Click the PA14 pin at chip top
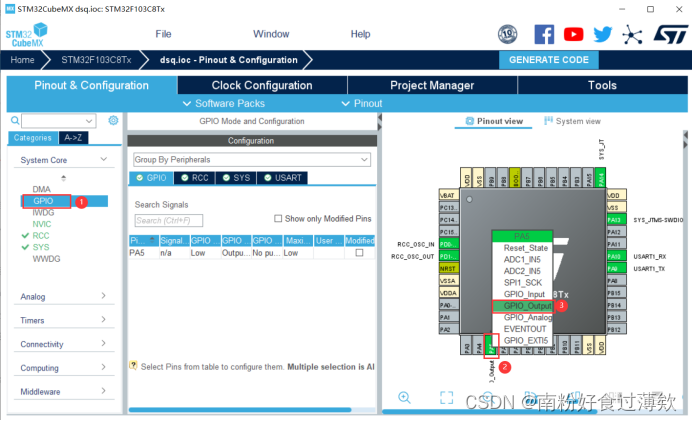Screen dimensions: 692x421 click(600, 177)
